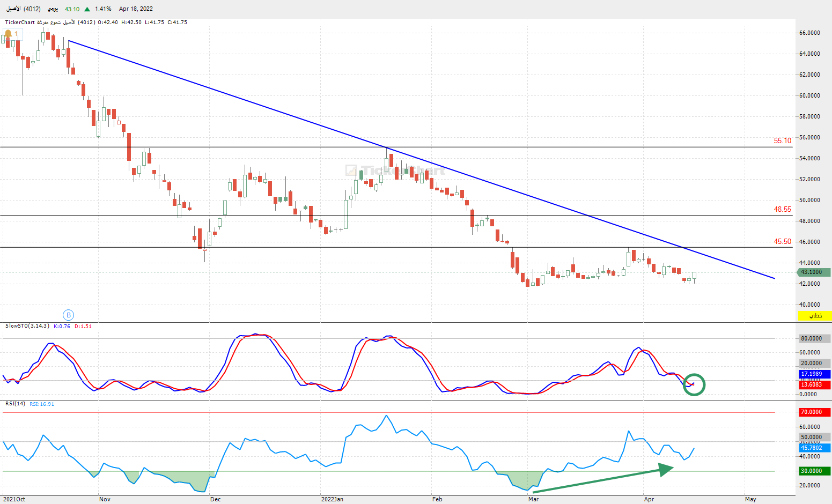Click the TickerChart watermark logo

[x=395, y=171]
